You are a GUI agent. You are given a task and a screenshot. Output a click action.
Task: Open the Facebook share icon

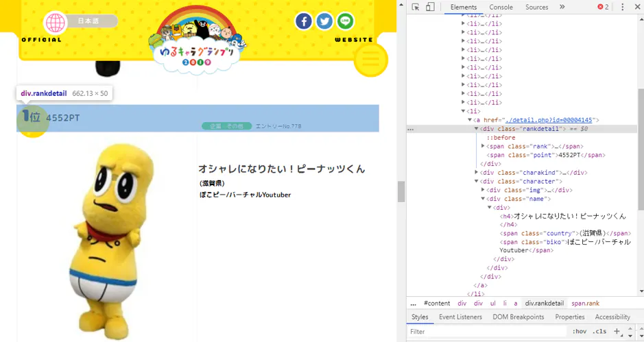(304, 21)
